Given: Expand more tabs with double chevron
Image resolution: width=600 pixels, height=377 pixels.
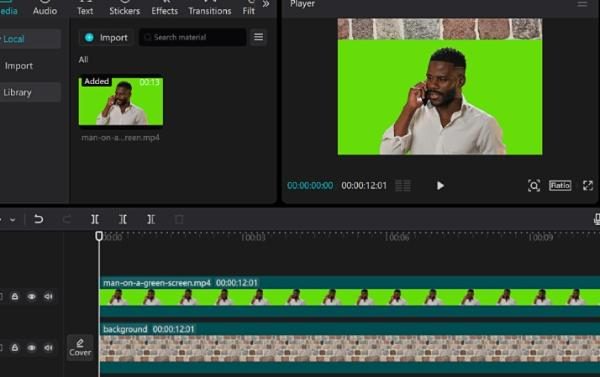Looking at the screenshot, I should (x=266, y=4).
